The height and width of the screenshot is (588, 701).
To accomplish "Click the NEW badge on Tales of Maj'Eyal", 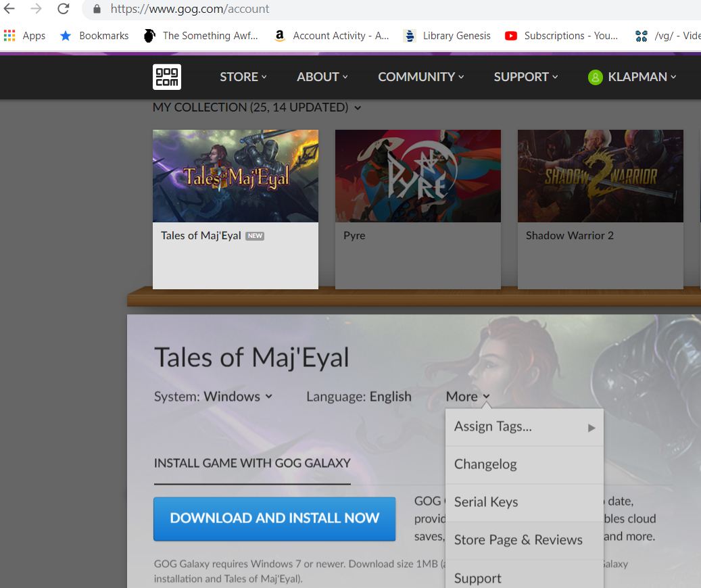I will tap(255, 236).
